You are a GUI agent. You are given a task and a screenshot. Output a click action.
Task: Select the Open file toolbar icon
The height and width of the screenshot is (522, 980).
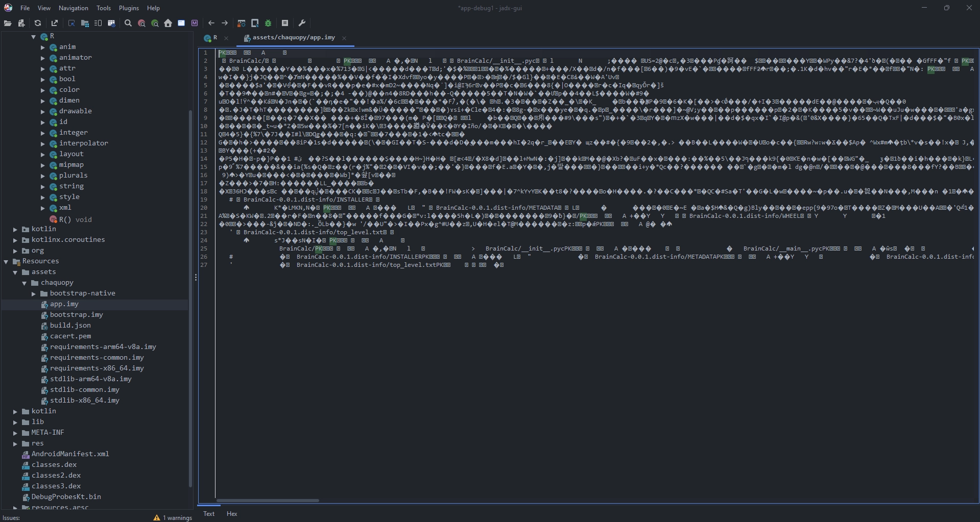coord(8,23)
